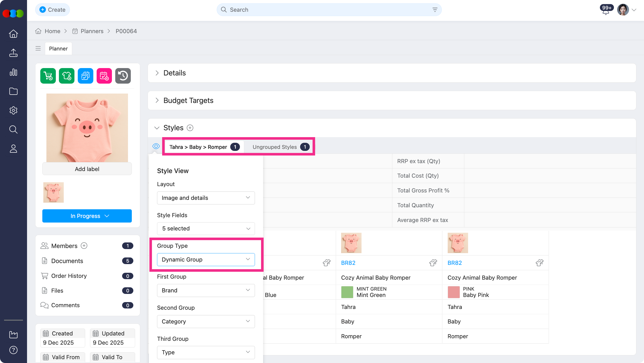Click the search filter options icon
This screenshot has width=644, height=363.
435,10
